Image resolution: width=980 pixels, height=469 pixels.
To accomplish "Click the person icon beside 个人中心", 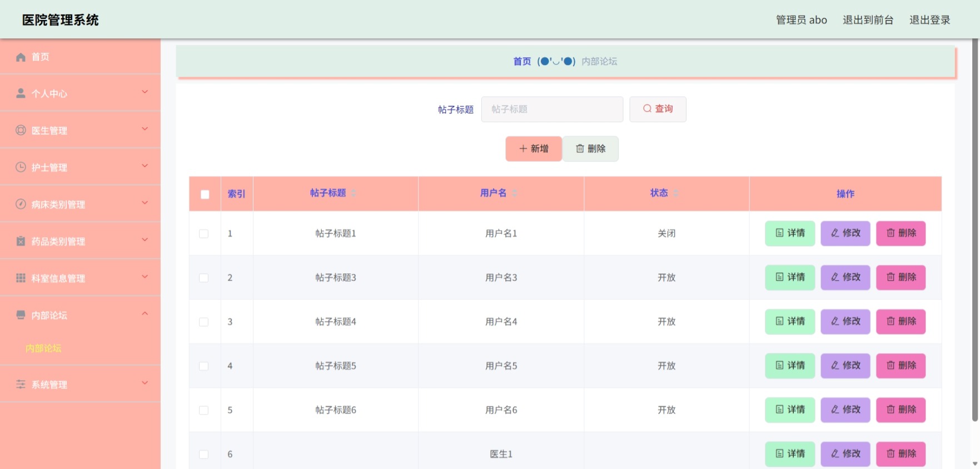I will 21,93.
